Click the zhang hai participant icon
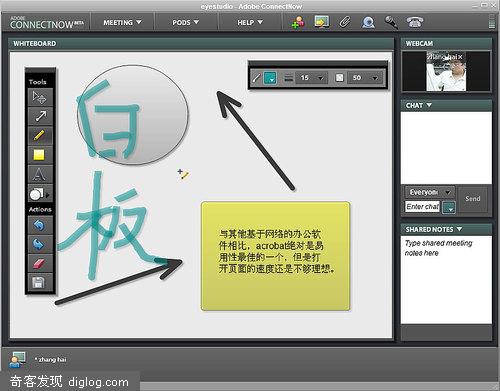Screen dimensions: 500x391 [17, 360]
